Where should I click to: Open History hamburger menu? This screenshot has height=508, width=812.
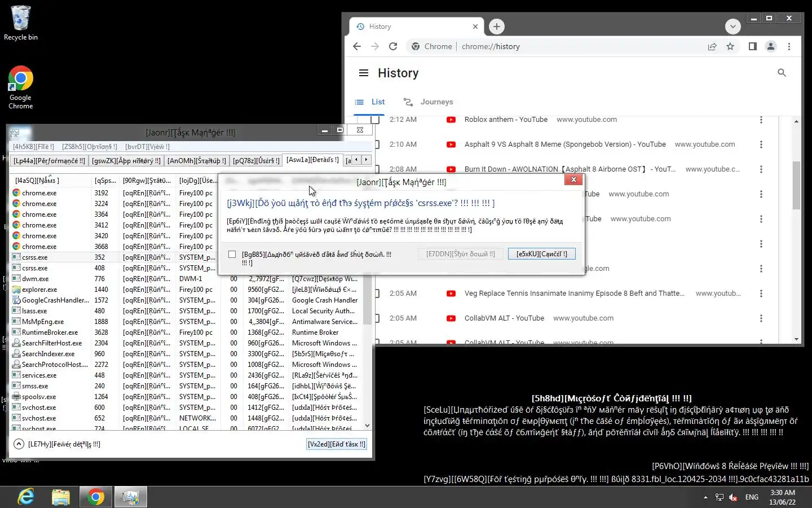tap(364, 73)
